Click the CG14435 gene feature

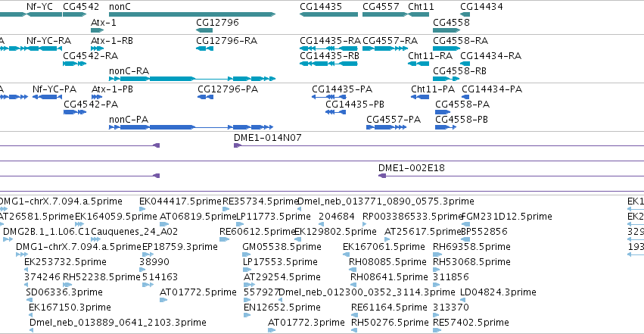pos(328,14)
